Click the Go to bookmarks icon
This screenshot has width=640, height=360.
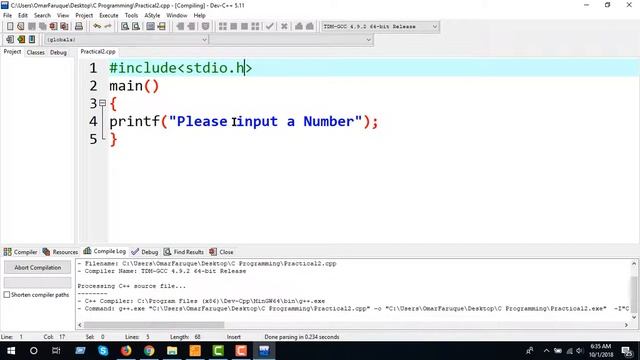[x=32, y=40]
